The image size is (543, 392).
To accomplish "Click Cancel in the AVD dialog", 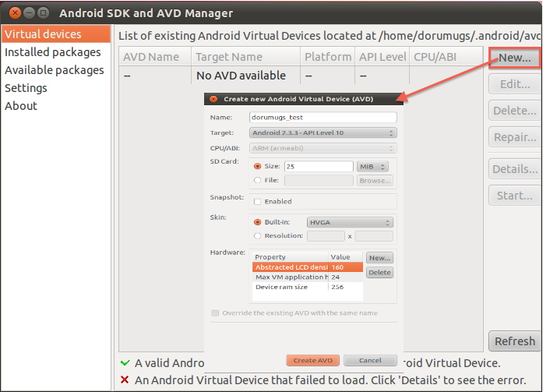I will [370, 361].
